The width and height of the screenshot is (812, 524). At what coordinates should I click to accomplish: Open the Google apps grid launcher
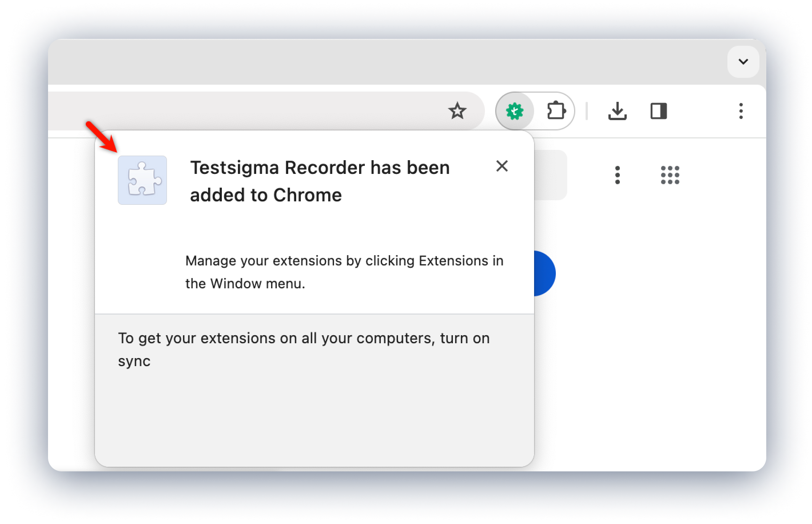(670, 175)
